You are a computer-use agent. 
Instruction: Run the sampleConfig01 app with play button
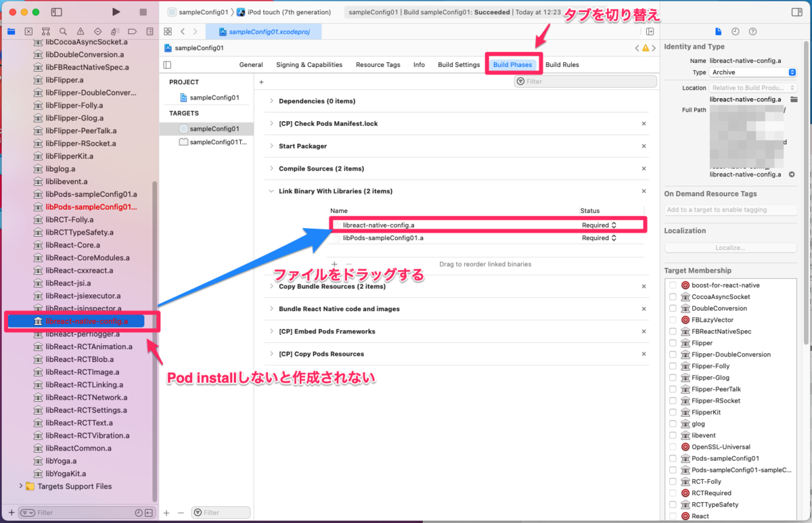click(116, 12)
